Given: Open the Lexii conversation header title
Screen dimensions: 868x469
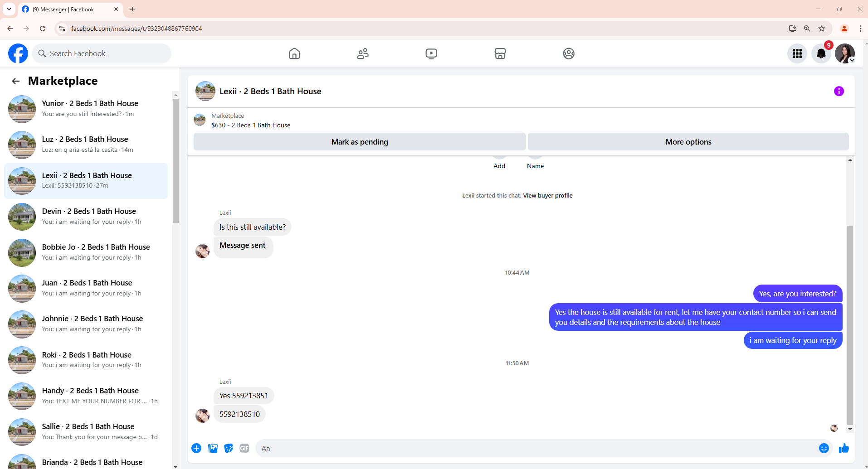Looking at the screenshot, I should 270,91.
